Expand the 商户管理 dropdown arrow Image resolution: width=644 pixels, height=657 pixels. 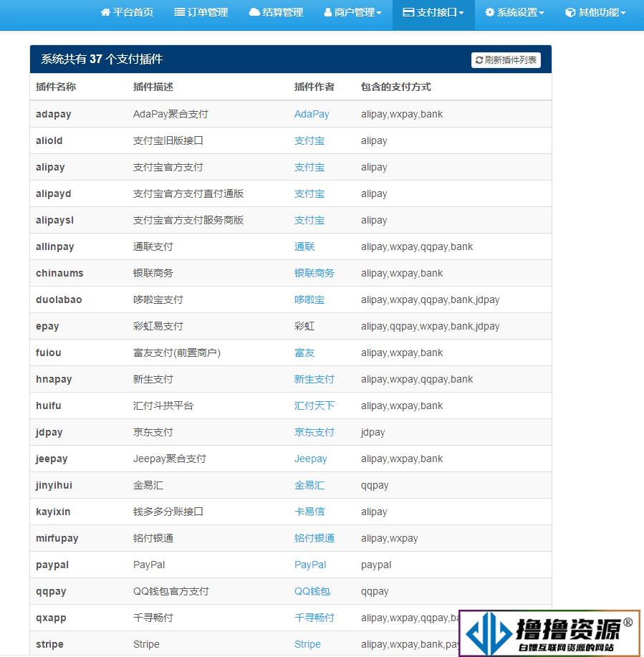click(379, 13)
